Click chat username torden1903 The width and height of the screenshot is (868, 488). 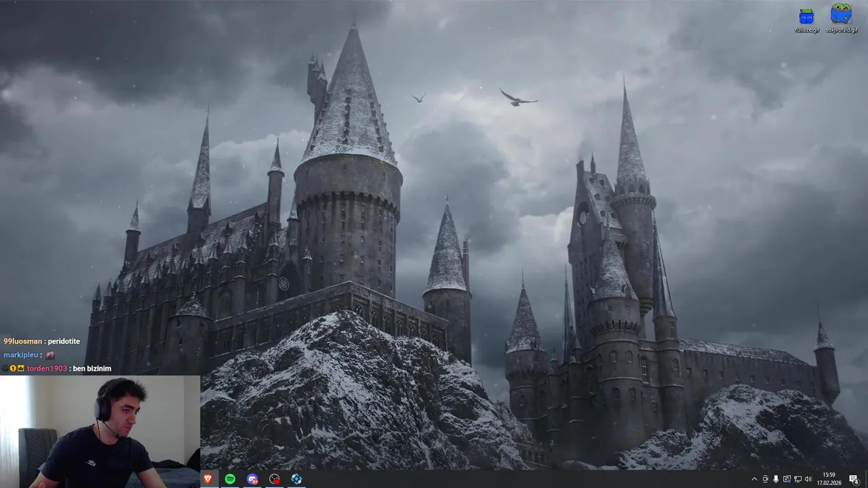tap(47, 368)
